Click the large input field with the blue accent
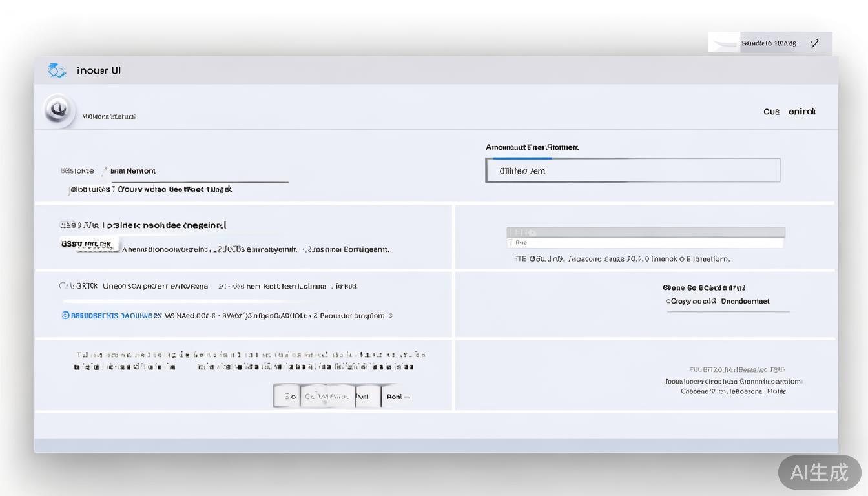This screenshot has height=496, width=868. [x=632, y=170]
